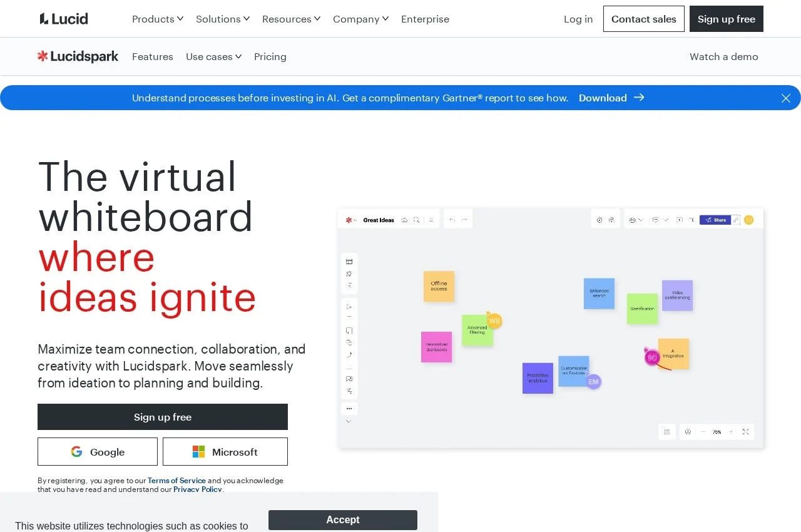Screen dimensions: 801x532
Task: Select the sticky note tool in the preview toolbar
Action: [x=349, y=330]
